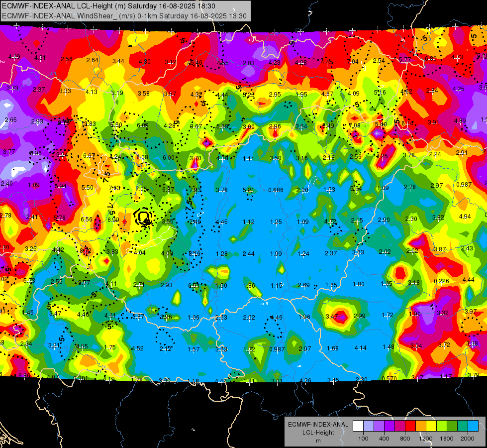Click the wind shear value 1.28
The image size is (487, 448).
click(x=222, y=254)
